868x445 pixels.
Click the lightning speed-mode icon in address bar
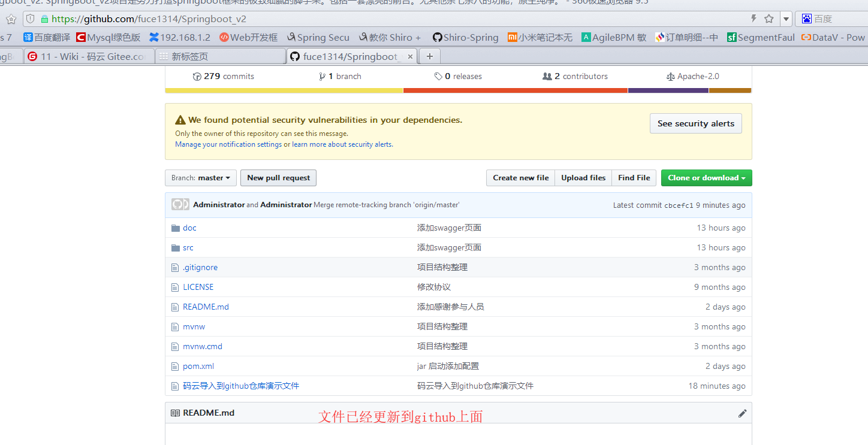(x=754, y=19)
